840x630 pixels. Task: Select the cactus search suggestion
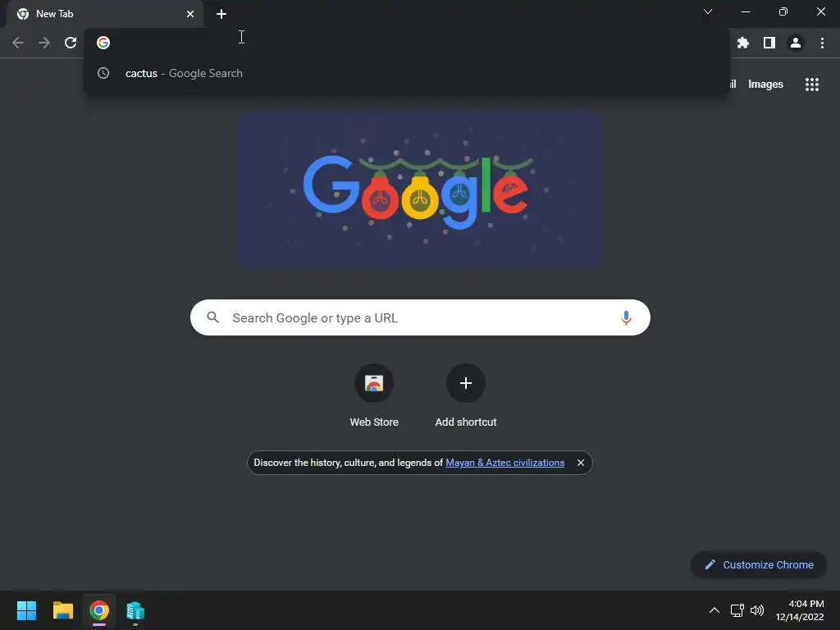click(407, 73)
